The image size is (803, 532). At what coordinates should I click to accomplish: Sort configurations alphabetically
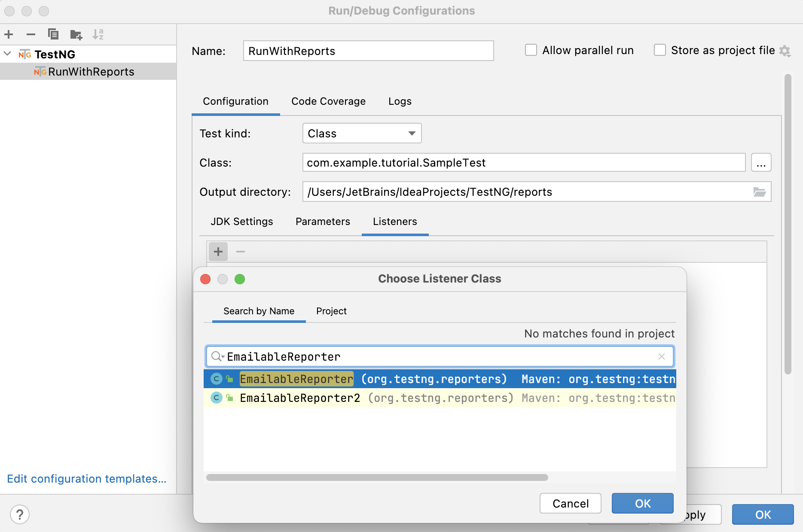pos(98,34)
